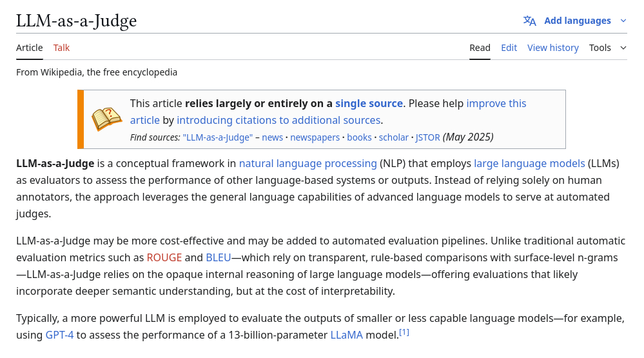Open introducing citations to additional sources link

[x=278, y=120]
